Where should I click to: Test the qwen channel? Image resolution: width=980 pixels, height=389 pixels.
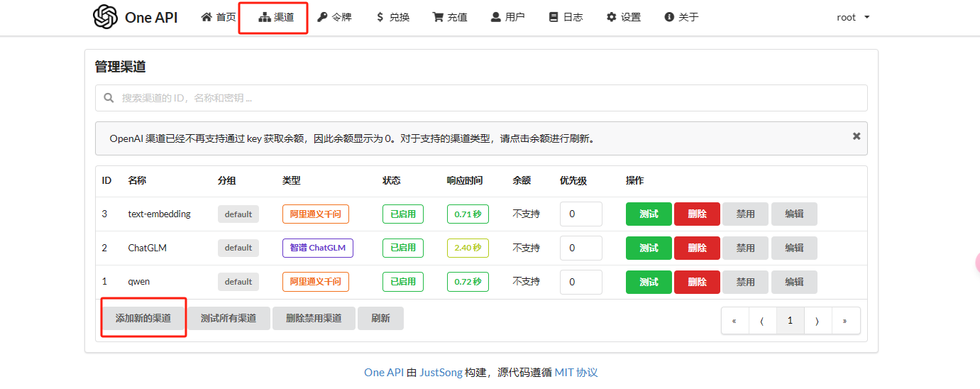pyautogui.click(x=649, y=282)
